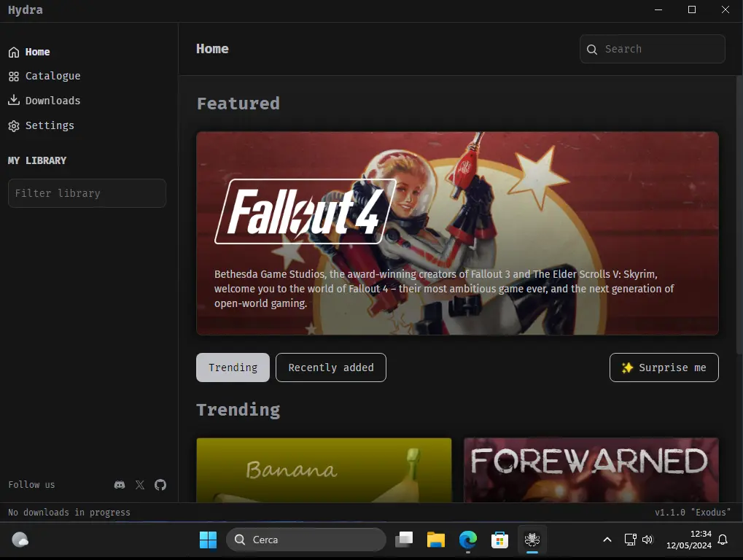Click the 'Home' page header text

[212, 49]
